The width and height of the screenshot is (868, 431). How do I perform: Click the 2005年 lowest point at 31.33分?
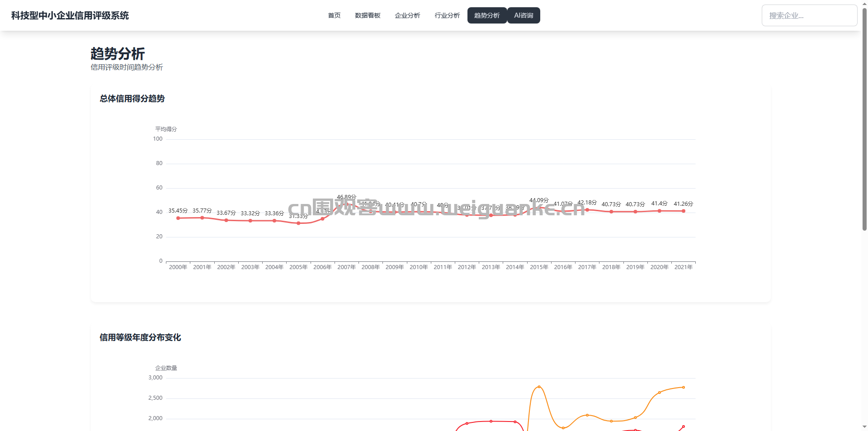[298, 223]
